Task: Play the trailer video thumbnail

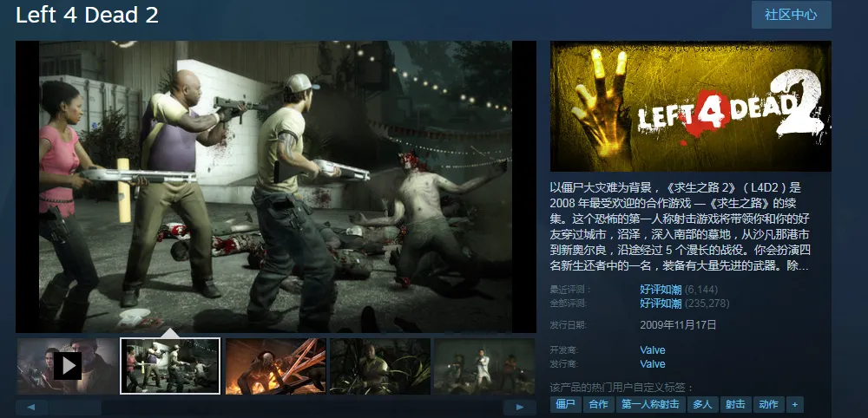Action: [68, 366]
